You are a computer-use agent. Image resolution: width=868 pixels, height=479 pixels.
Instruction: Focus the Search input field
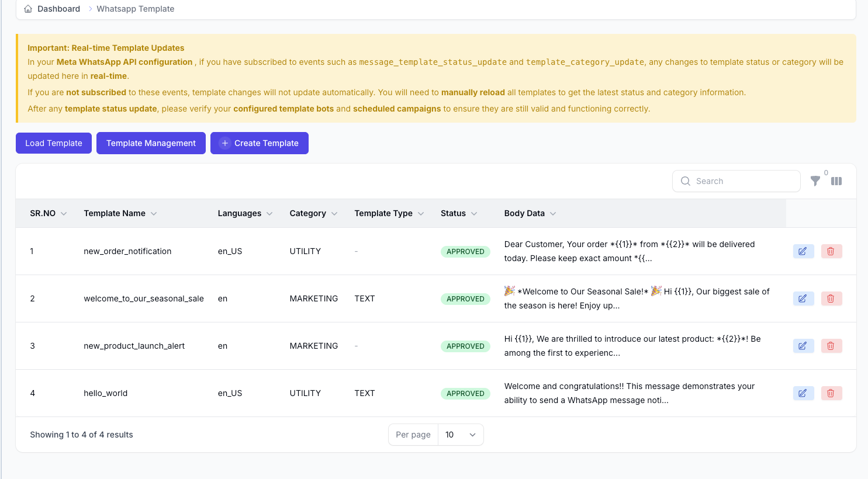click(742, 181)
